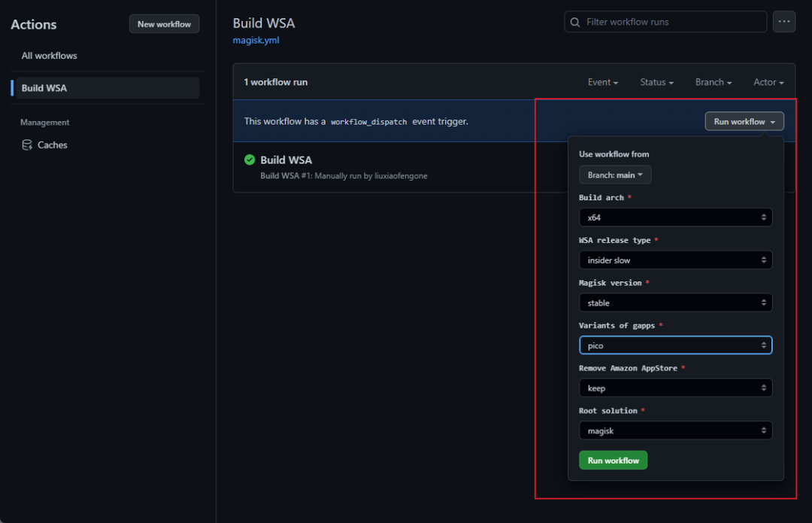Image resolution: width=812 pixels, height=523 pixels.
Task: Open the WSA release type dropdown
Action: (675, 260)
